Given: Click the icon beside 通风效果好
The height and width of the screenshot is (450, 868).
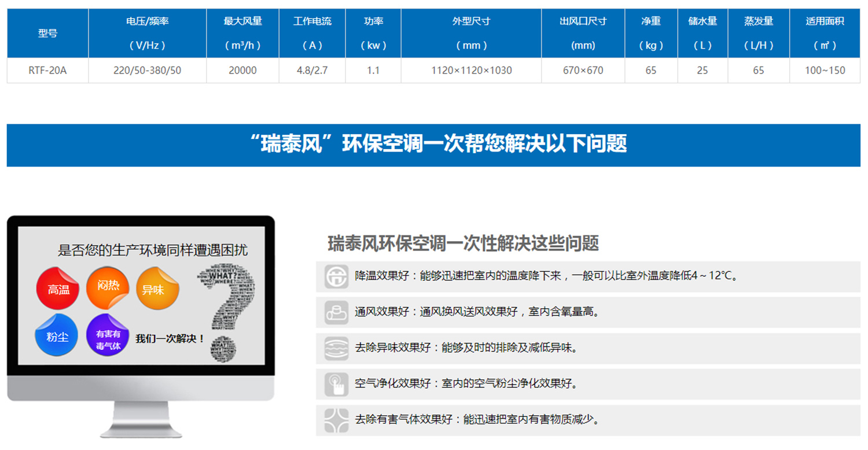Looking at the screenshot, I should click(336, 312).
